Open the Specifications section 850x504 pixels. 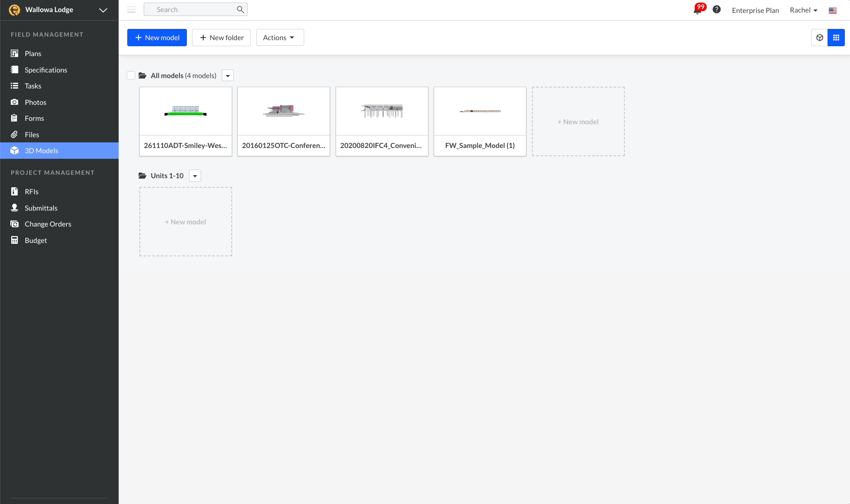click(14, 69)
